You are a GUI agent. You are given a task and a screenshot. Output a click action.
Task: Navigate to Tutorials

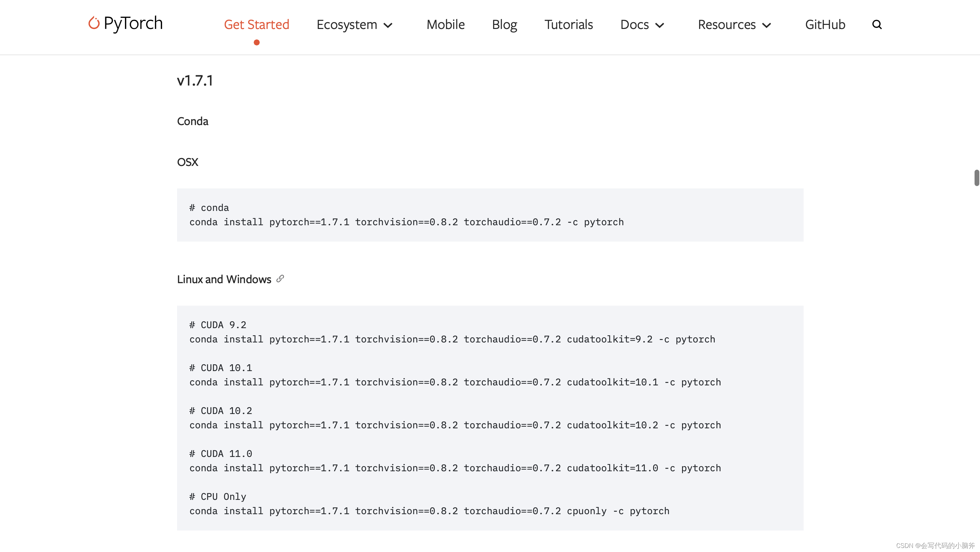click(x=568, y=25)
